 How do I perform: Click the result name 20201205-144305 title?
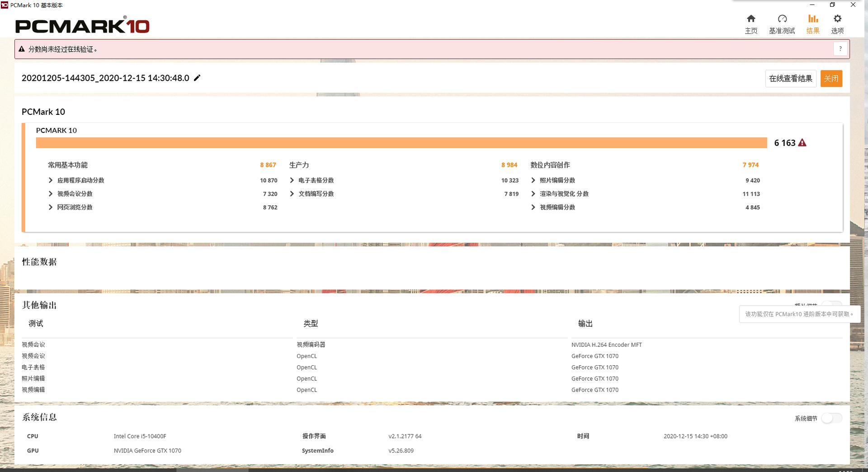point(105,78)
